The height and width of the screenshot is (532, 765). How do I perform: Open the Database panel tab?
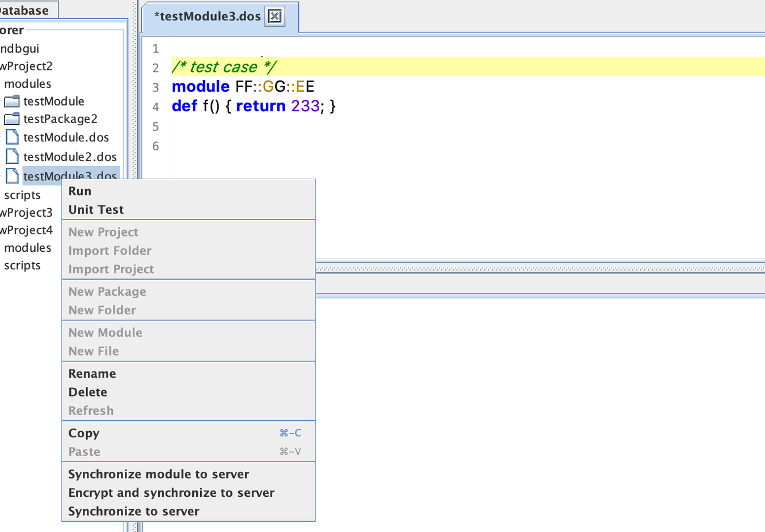pos(24,10)
